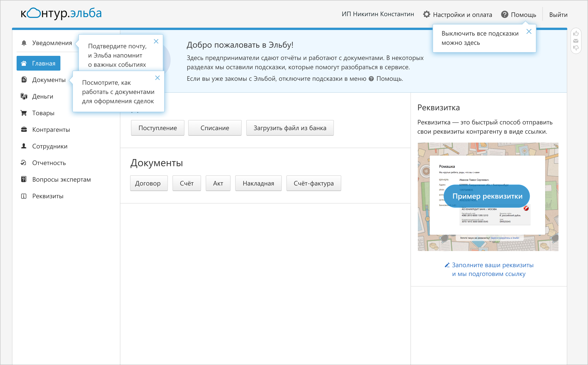Click the Реквизитка panel heading

(438, 108)
